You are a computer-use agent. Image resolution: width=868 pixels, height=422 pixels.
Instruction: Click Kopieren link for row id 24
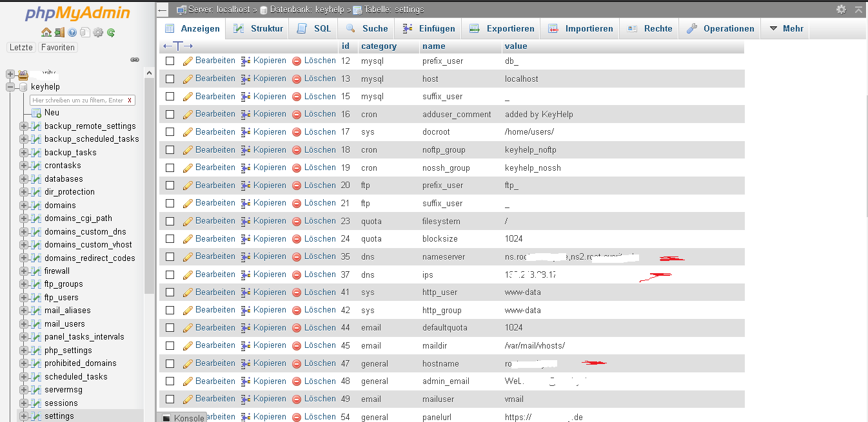click(x=269, y=238)
